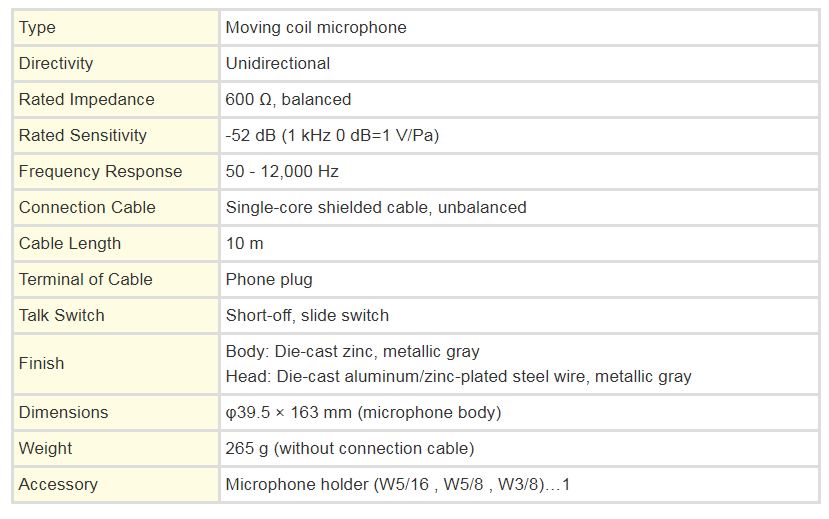Click the Frequency Response label
The width and height of the screenshot is (829, 519).
pos(100,171)
